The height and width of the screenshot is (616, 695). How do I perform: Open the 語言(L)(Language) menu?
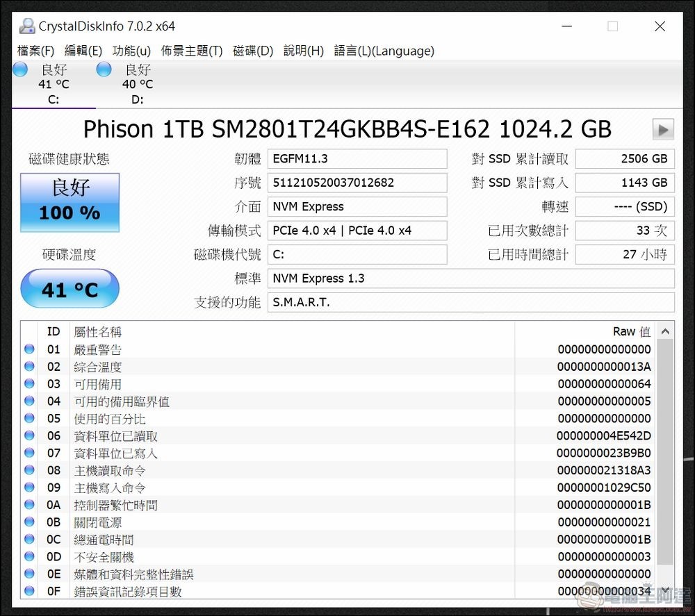pos(384,51)
